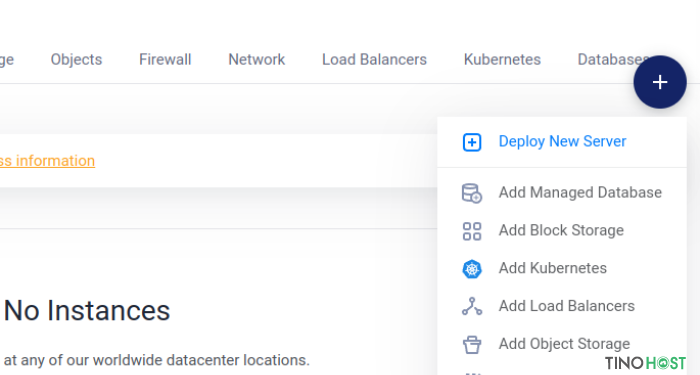
Task: Click the managed database cylinder icon
Action: click(472, 193)
